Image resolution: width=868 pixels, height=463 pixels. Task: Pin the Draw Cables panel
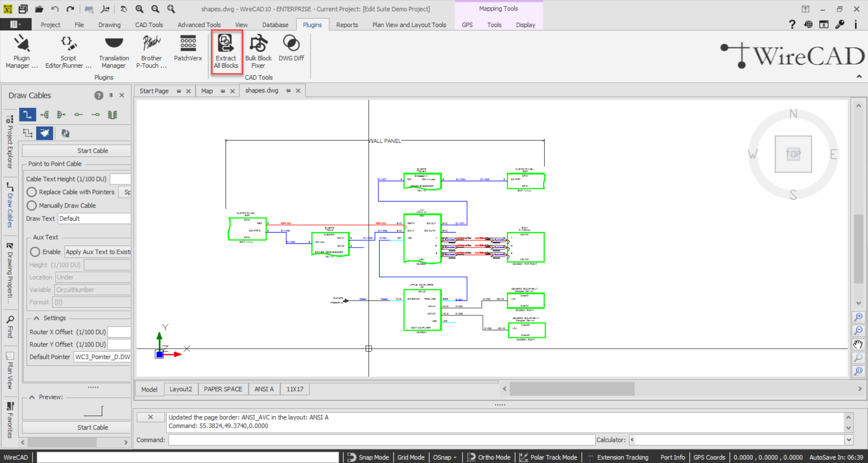111,95
